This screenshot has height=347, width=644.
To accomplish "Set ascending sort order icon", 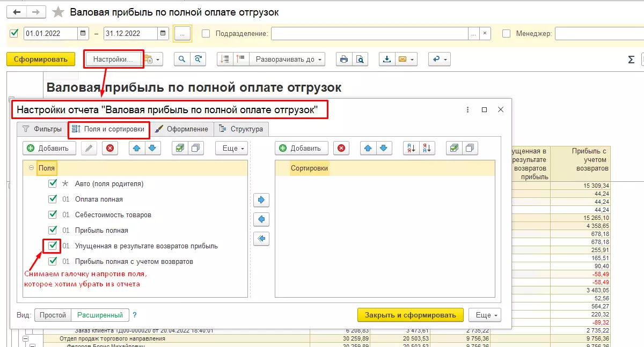I will pos(412,149).
